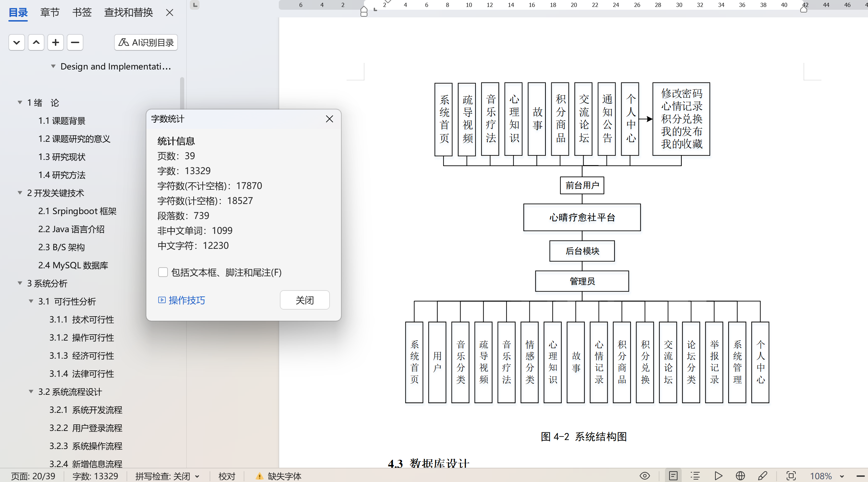
Task: Click the plus icon in outline toolbar
Action: point(55,42)
